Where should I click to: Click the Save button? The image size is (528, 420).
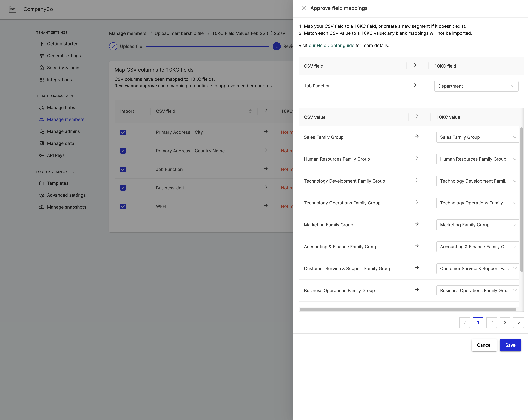(510, 345)
